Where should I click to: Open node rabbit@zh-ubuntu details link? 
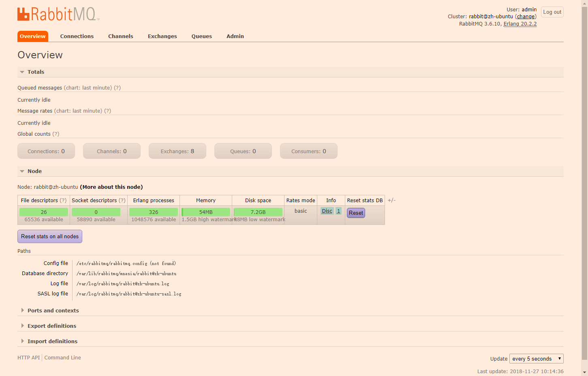point(111,187)
